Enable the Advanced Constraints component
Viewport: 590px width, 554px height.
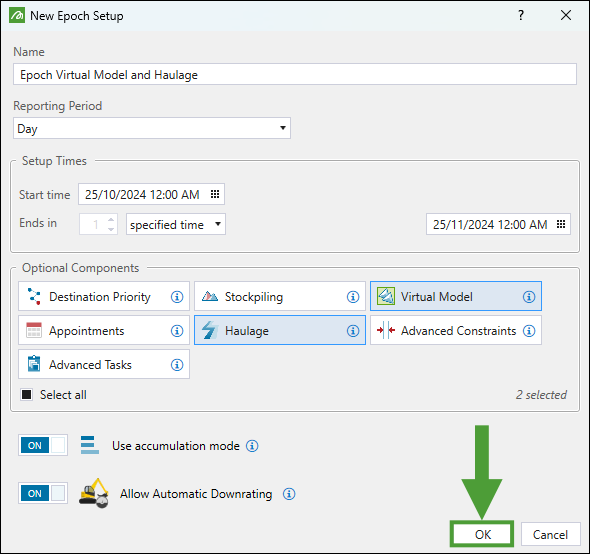point(456,330)
